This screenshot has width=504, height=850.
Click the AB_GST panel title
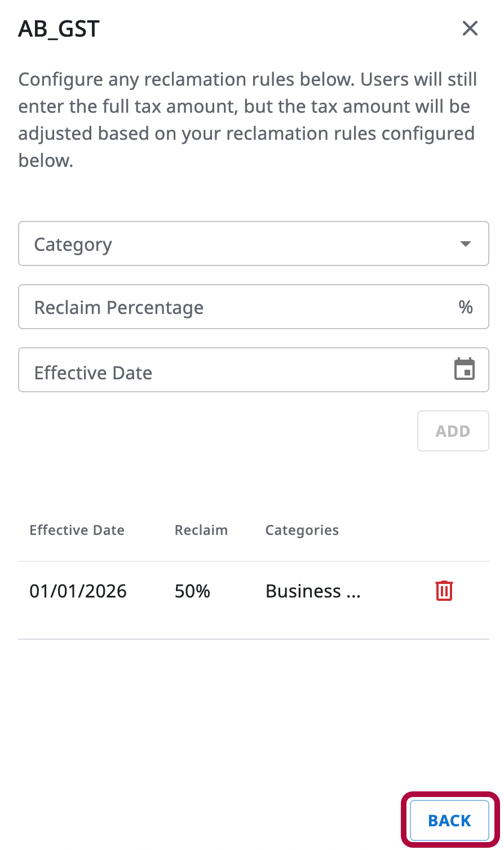pyautogui.click(x=59, y=29)
